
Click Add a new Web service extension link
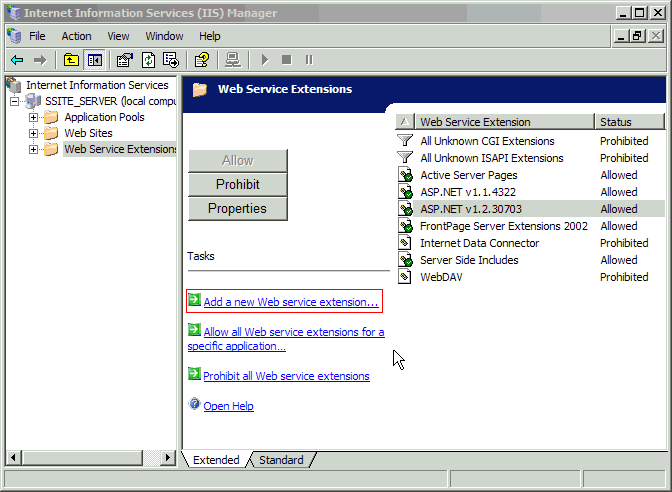coord(290,301)
